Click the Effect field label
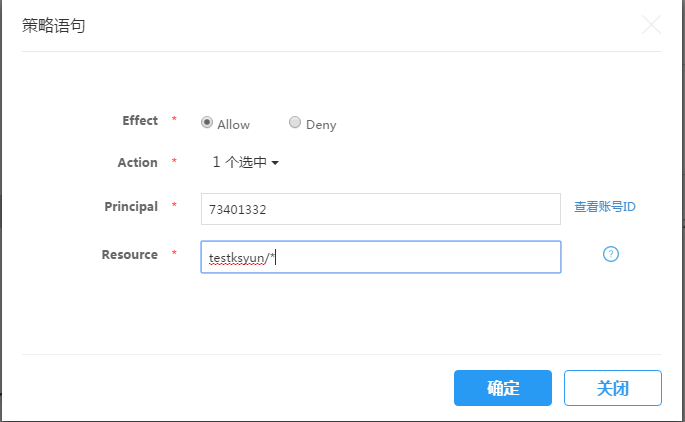 [x=140, y=121]
